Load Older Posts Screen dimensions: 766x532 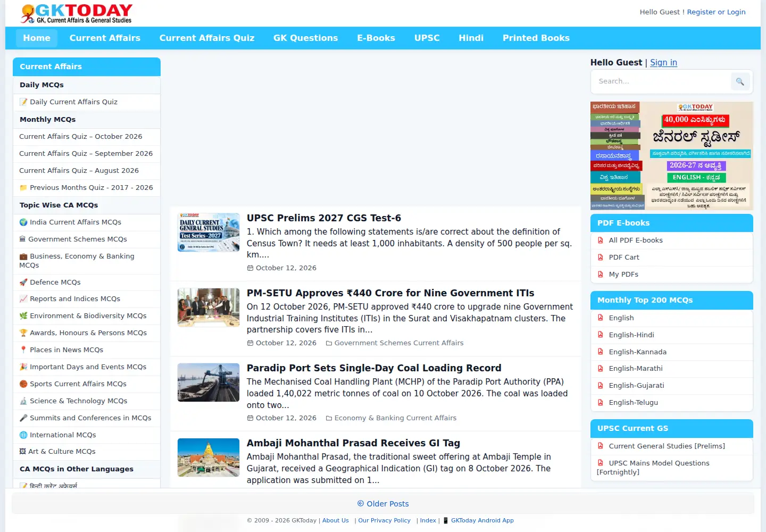pos(383,504)
